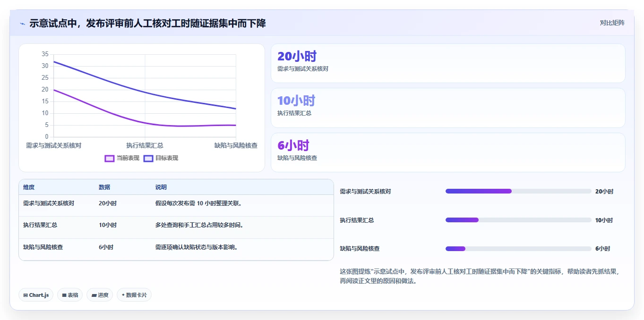
Task: Click the 说明 table column header
Action: (161, 187)
